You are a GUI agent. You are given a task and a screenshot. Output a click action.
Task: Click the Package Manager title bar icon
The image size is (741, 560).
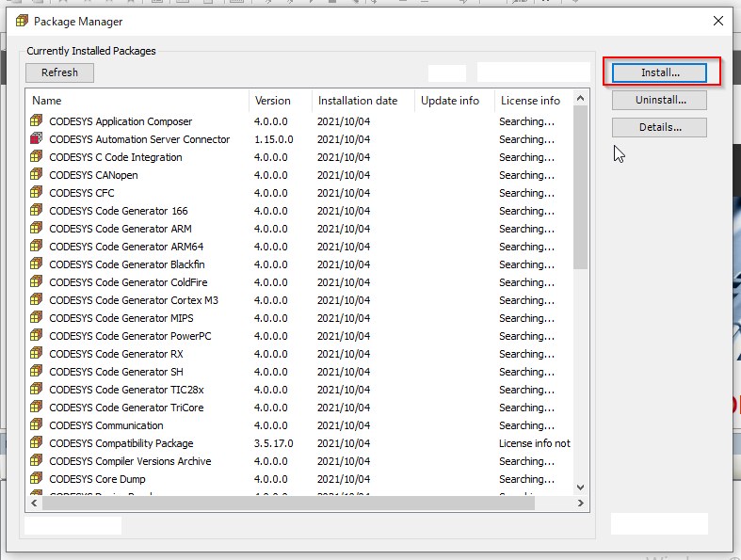pos(22,22)
